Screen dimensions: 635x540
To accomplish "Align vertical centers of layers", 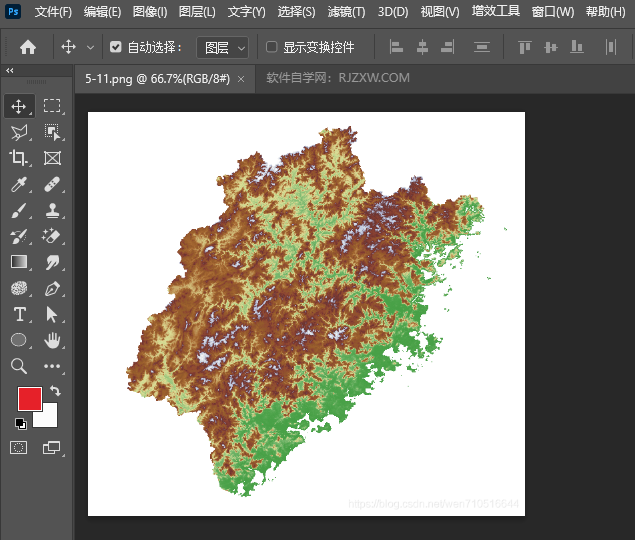I will click(x=551, y=47).
